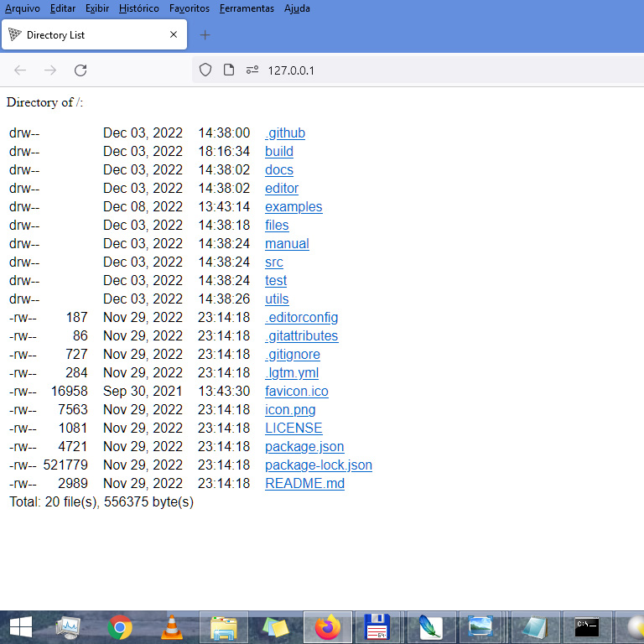Navigate into the .github folder
Viewport: 644px width, 644px height.
tap(285, 133)
